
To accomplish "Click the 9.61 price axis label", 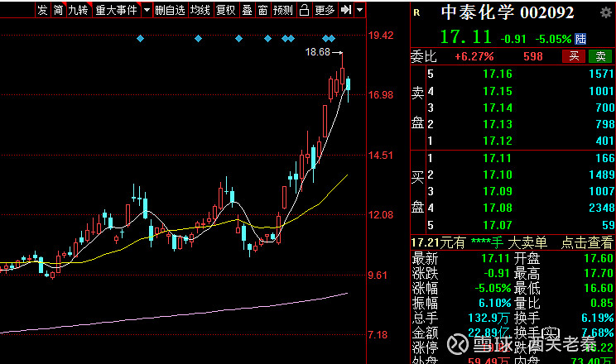I will point(378,275).
